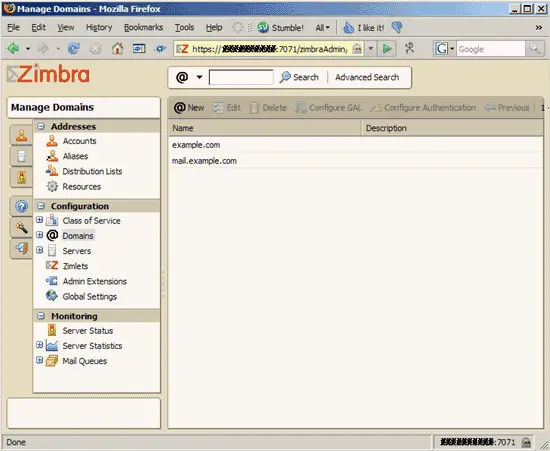Click the Firefox address bar URL field
Viewport: 550px width, 451px height.
(269, 49)
